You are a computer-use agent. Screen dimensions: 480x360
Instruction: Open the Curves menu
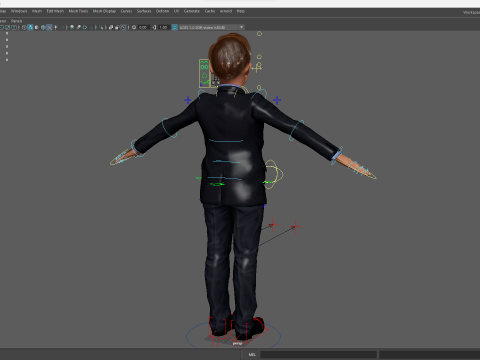point(126,11)
